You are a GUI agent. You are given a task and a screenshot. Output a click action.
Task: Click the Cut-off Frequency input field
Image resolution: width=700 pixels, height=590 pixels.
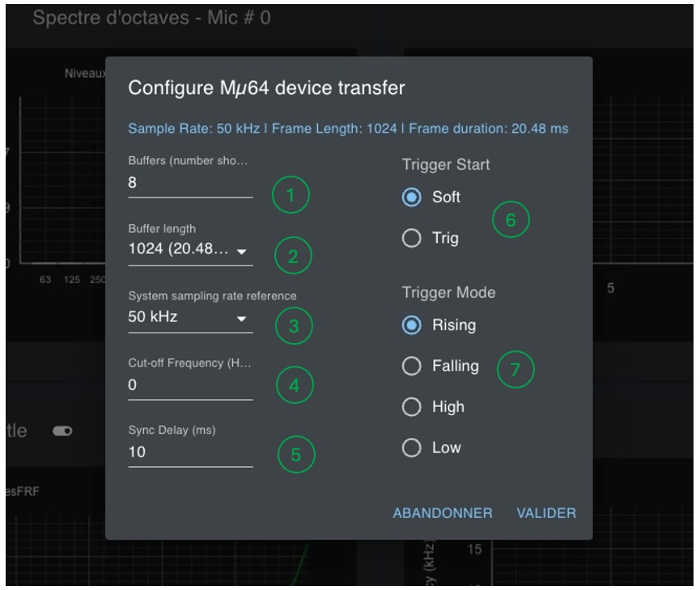[x=189, y=385]
